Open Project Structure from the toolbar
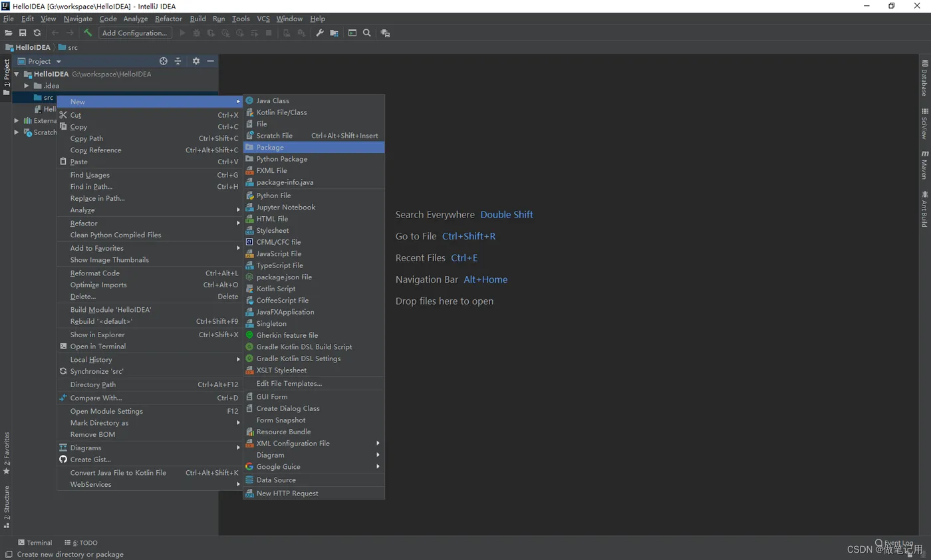 [334, 33]
